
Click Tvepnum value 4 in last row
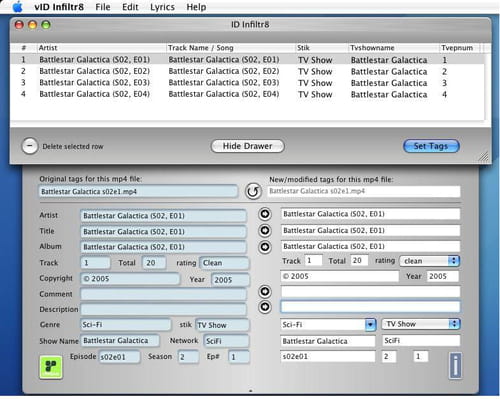click(444, 94)
